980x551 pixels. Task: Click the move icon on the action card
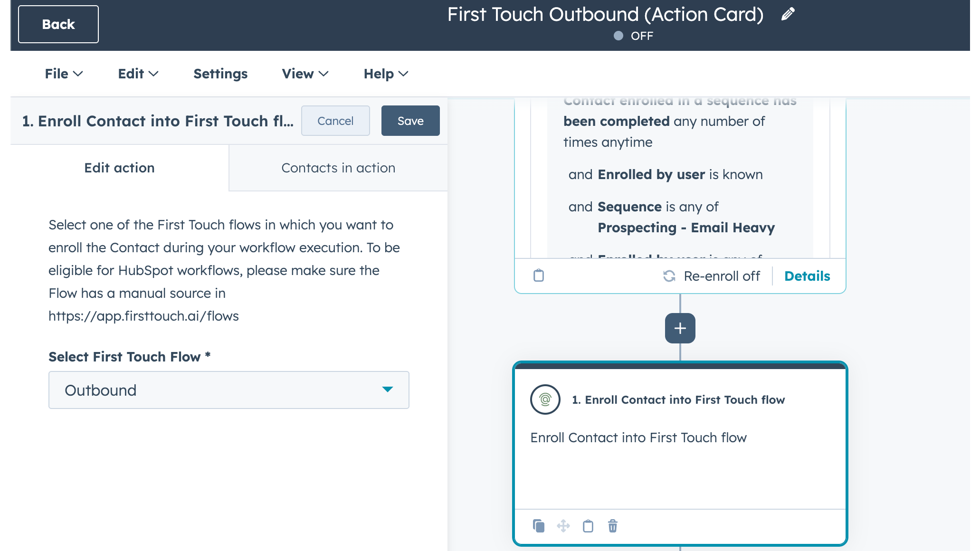click(x=563, y=526)
